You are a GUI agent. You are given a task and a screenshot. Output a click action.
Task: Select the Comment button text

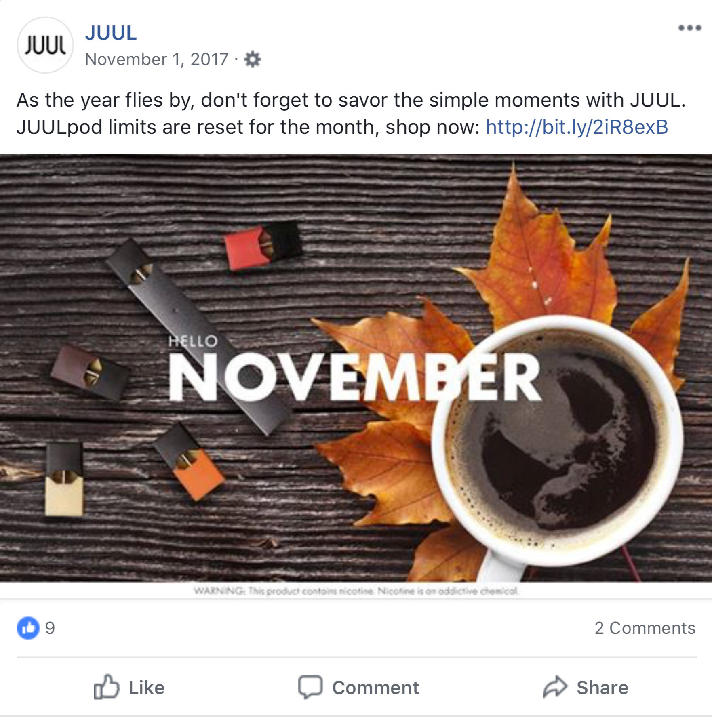click(375, 688)
